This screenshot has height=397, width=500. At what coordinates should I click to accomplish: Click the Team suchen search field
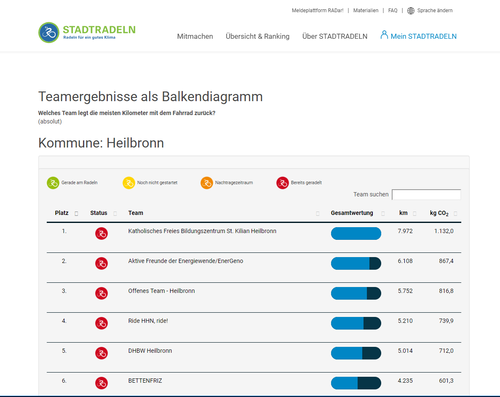click(426, 194)
